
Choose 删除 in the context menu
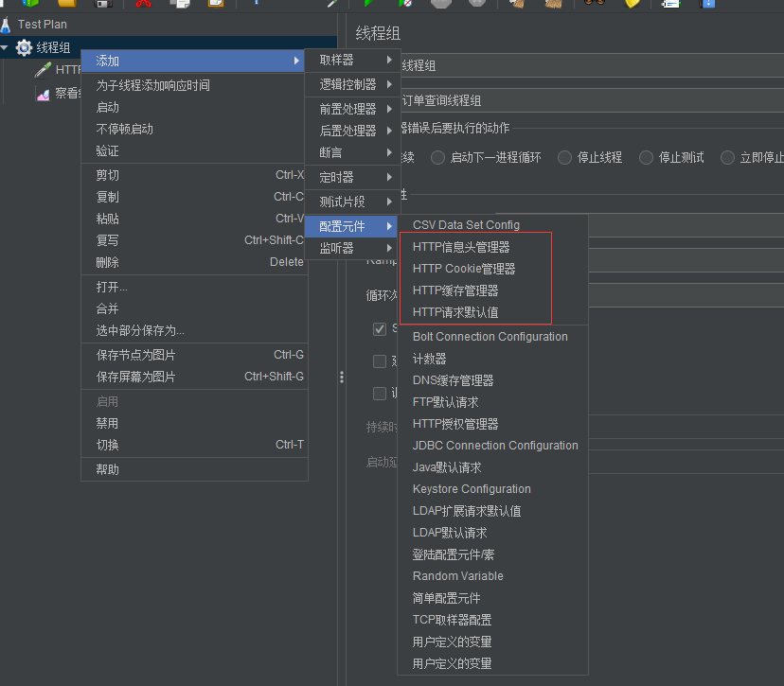[x=194, y=262]
